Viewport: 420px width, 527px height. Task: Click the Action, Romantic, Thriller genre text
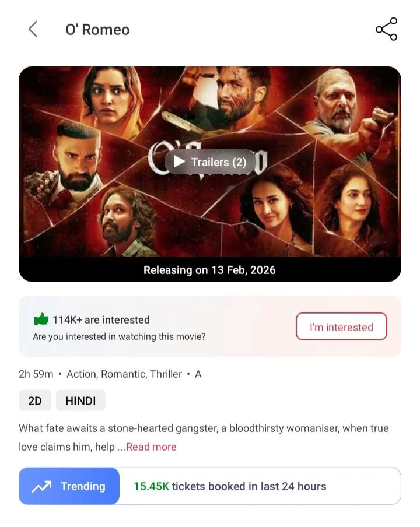124,374
